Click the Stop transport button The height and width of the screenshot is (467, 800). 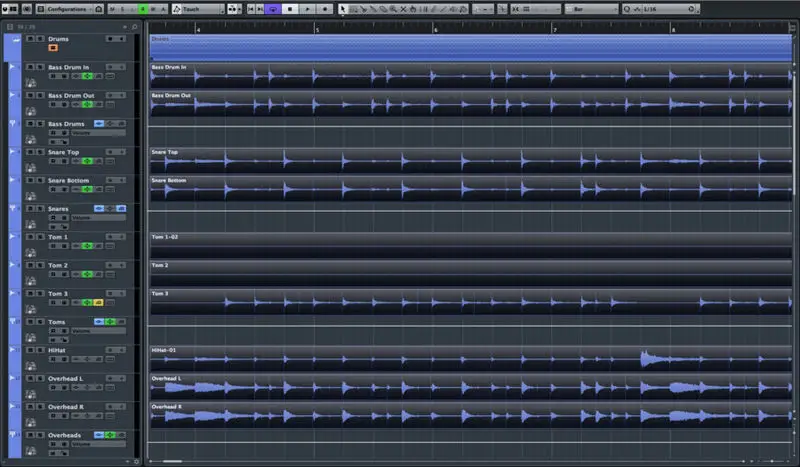[289, 9]
